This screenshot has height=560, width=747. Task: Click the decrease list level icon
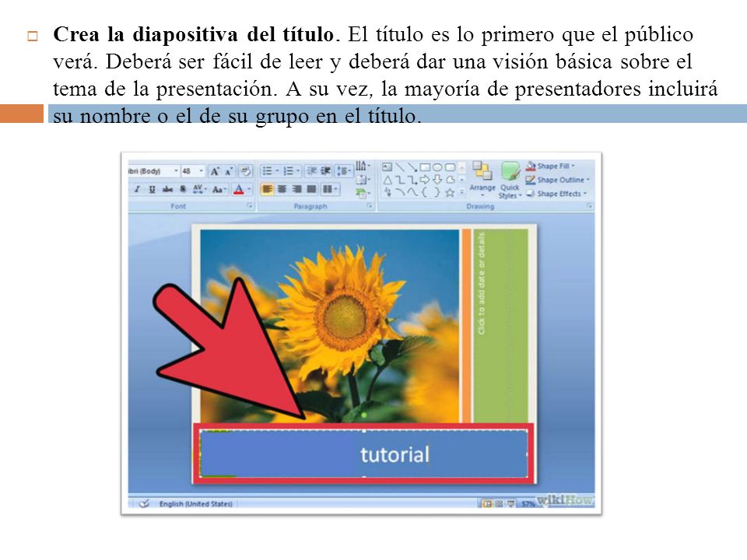(x=311, y=170)
